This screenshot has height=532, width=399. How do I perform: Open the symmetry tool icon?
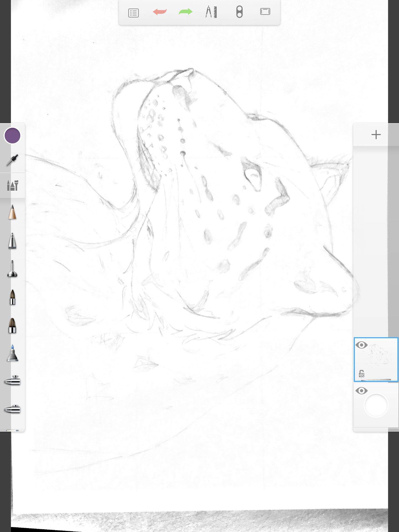click(239, 12)
